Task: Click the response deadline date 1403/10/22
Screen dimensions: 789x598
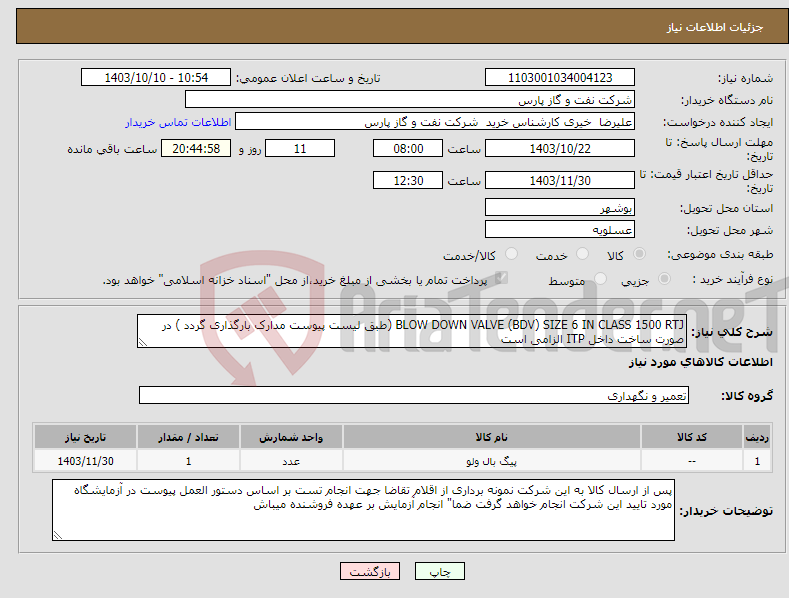Action: [x=560, y=148]
